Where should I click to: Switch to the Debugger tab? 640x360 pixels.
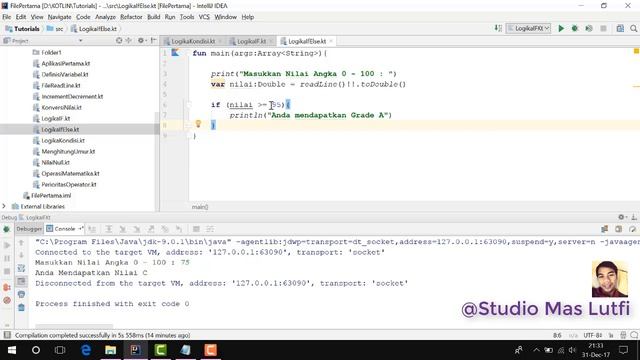point(29,229)
